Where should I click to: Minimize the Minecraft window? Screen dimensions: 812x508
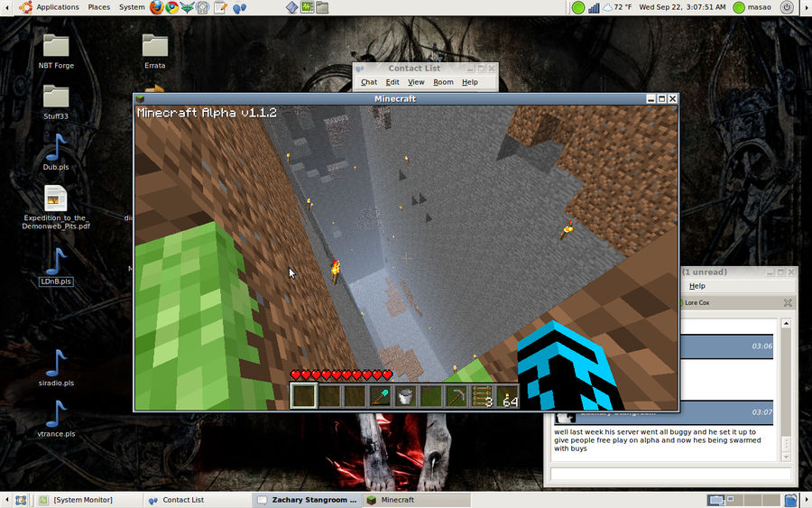point(651,99)
